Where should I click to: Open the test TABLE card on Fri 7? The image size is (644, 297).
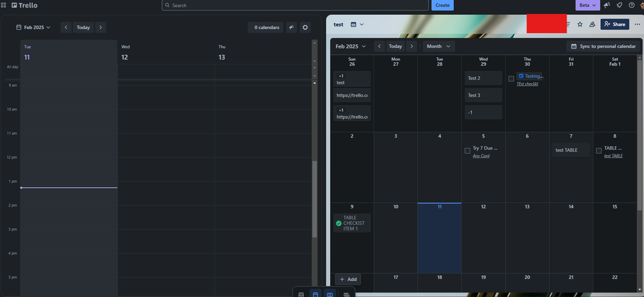[571, 150]
